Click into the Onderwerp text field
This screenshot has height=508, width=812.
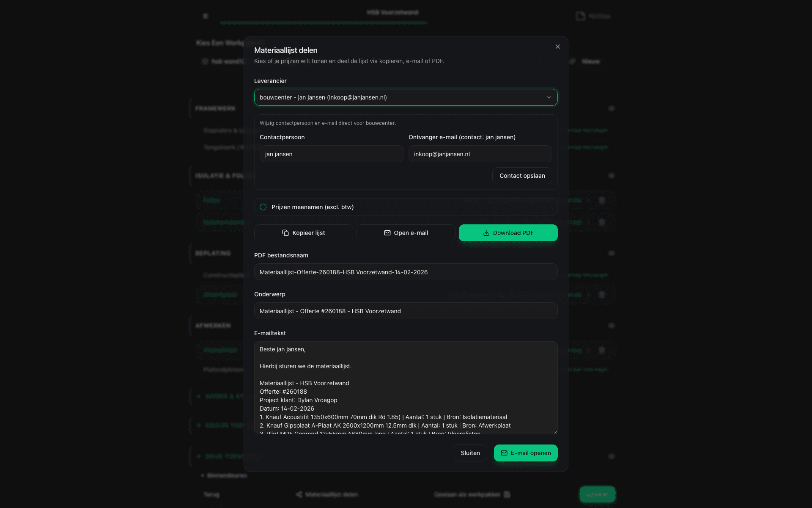(406, 311)
